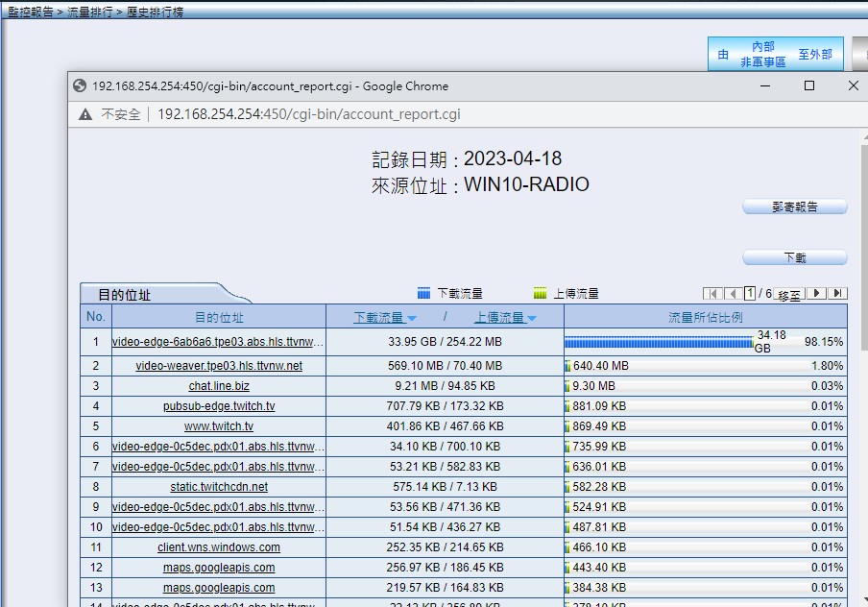868x607 pixels.
Task: Click the popup URL address bar
Action: (x=308, y=114)
